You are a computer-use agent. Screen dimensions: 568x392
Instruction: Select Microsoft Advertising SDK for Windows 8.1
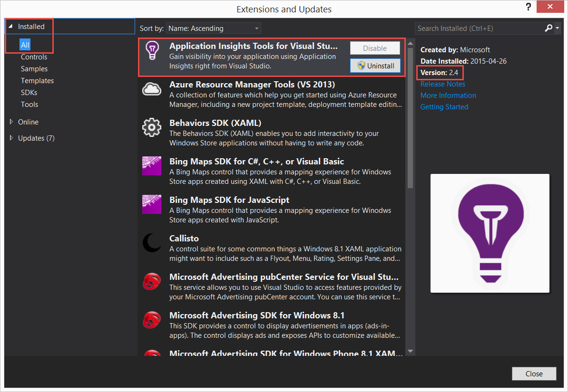272,325
